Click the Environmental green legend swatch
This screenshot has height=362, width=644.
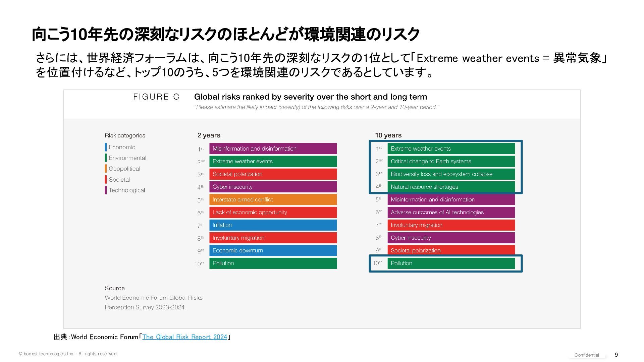coord(106,158)
